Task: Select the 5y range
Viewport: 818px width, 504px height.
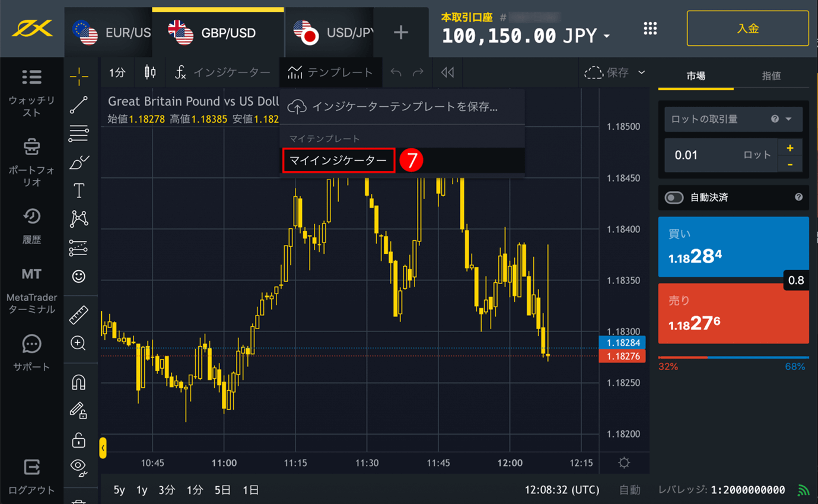Action: (x=119, y=490)
